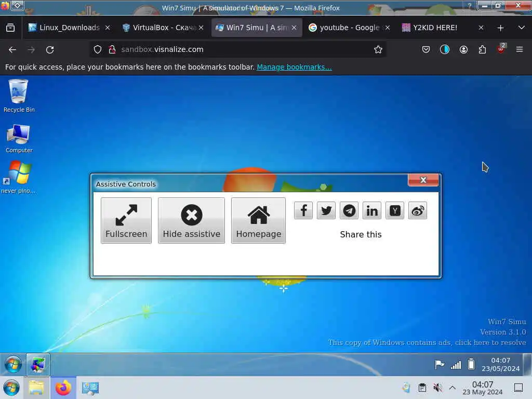
Task: Open the desktop settings app in host taskbar
Action: pyautogui.click(x=90, y=388)
